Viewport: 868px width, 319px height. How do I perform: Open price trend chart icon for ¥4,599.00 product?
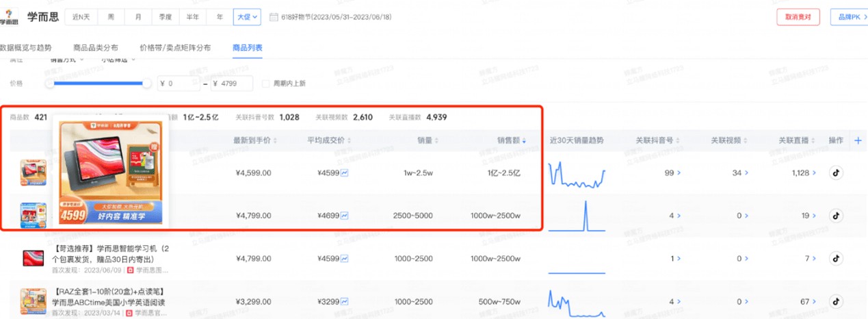(344, 173)
